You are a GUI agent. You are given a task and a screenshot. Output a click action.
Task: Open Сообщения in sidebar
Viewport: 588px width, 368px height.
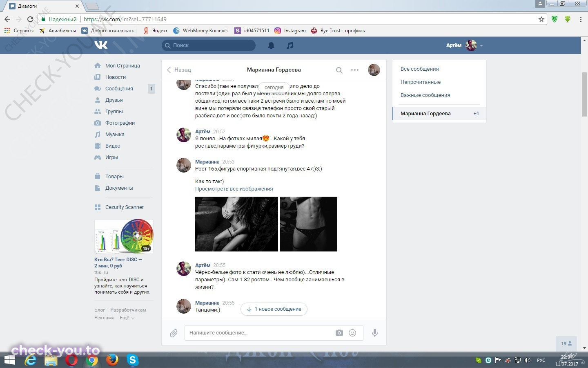[119, 88]
